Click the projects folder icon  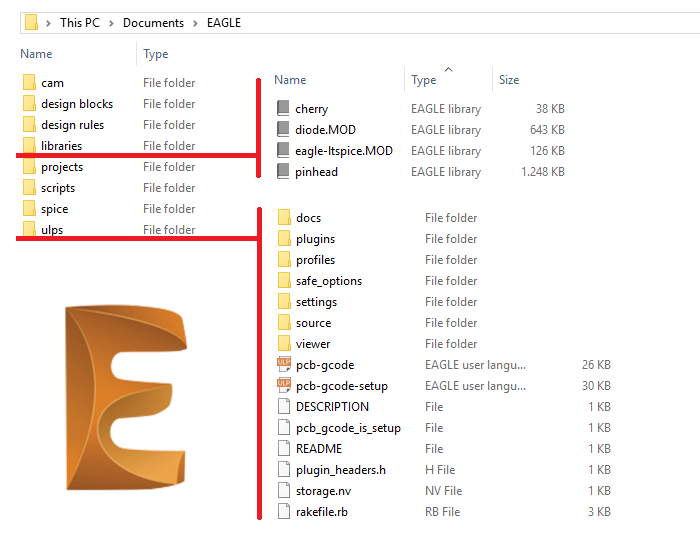(x=29, y=167)
